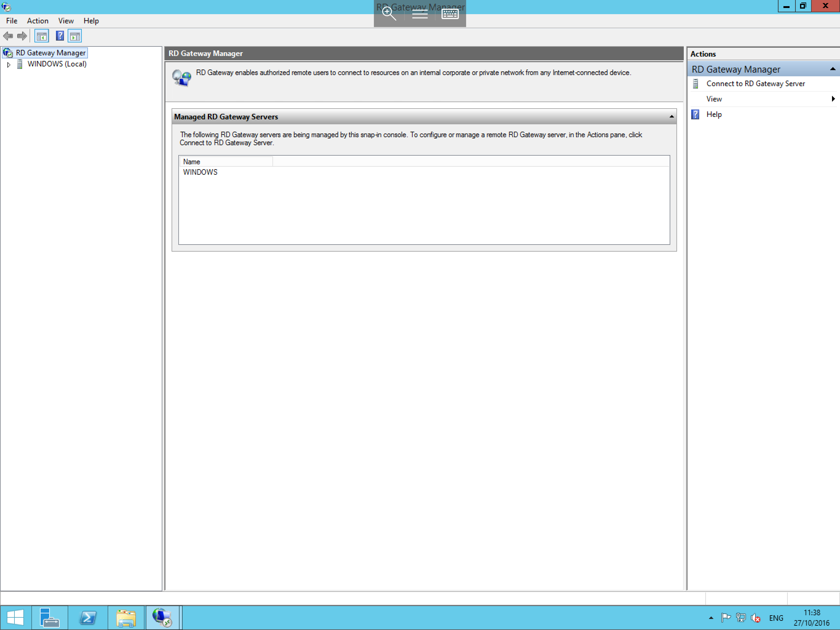Click the RD Gateway Manager tree root icon
The height and width of the screenshot is (630, 840).
(x=8, y=53)
